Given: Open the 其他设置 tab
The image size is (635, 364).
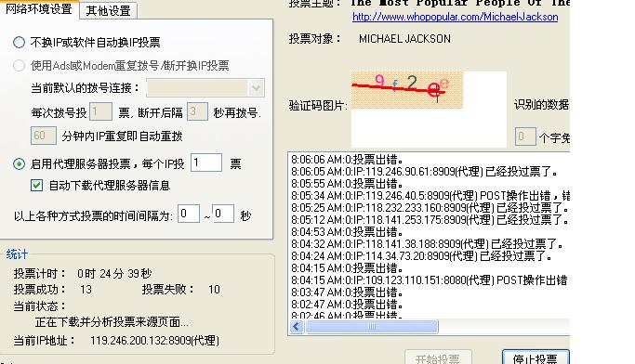Looking at the screenshot, I should pos(108,11).
